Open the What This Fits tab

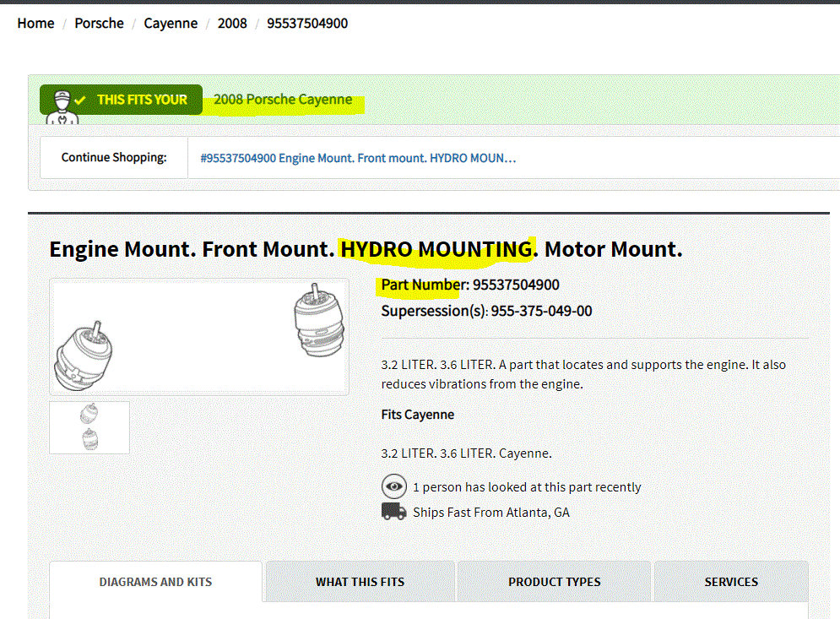(x=360, y=582)
